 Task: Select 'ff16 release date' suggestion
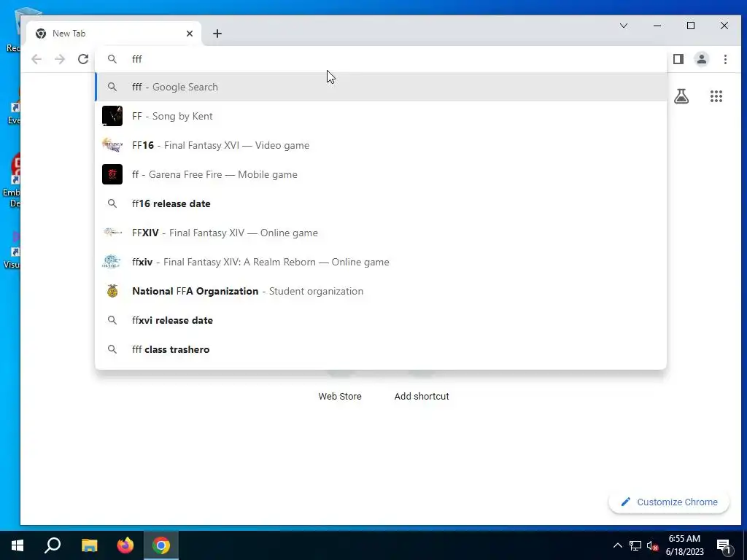(x=381, y=203)
